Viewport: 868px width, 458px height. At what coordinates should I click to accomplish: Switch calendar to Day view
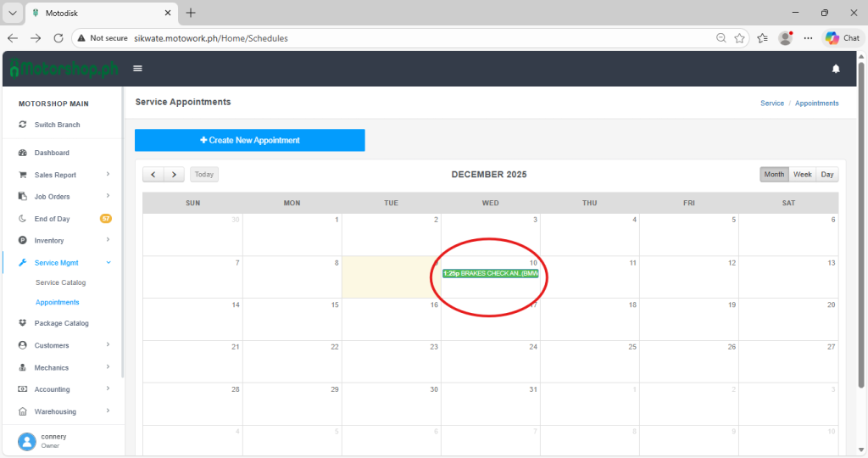827,175
